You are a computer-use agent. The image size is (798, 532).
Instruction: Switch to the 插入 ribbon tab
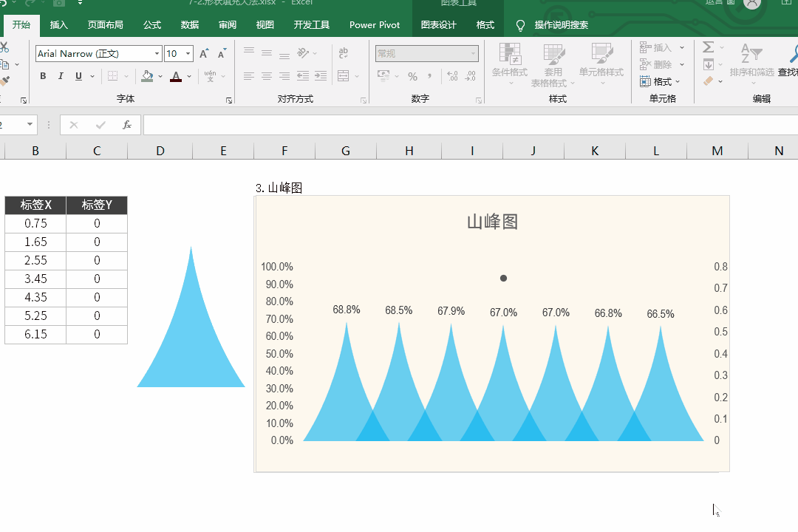click(58, 25)
